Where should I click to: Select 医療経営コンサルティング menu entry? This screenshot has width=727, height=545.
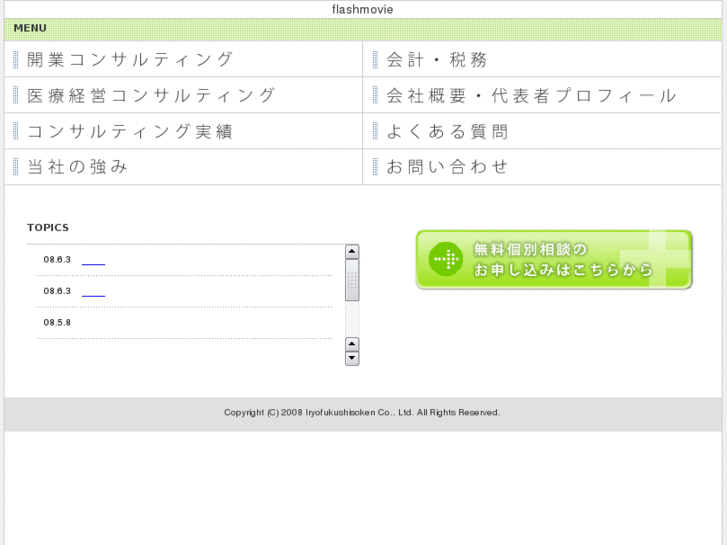(x=183, y=96)
